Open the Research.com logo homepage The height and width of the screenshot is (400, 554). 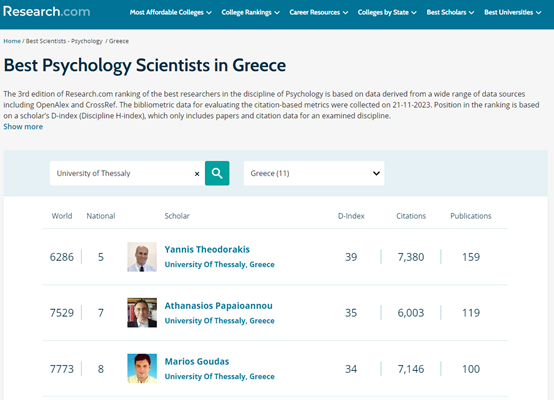coord(47,12)
